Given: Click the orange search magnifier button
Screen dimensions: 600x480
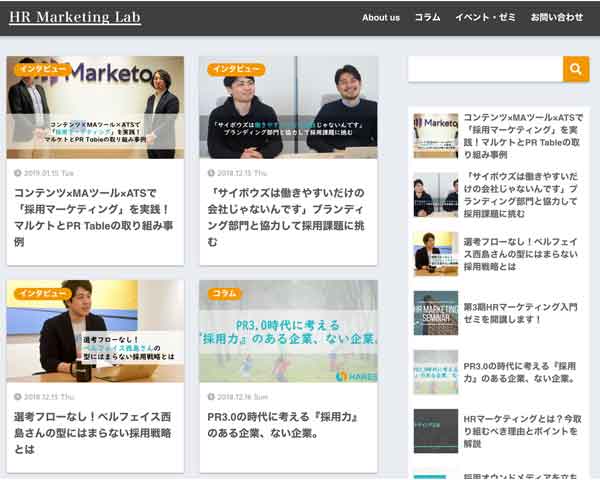Looking at the screenshot, I should click(576, 69).
